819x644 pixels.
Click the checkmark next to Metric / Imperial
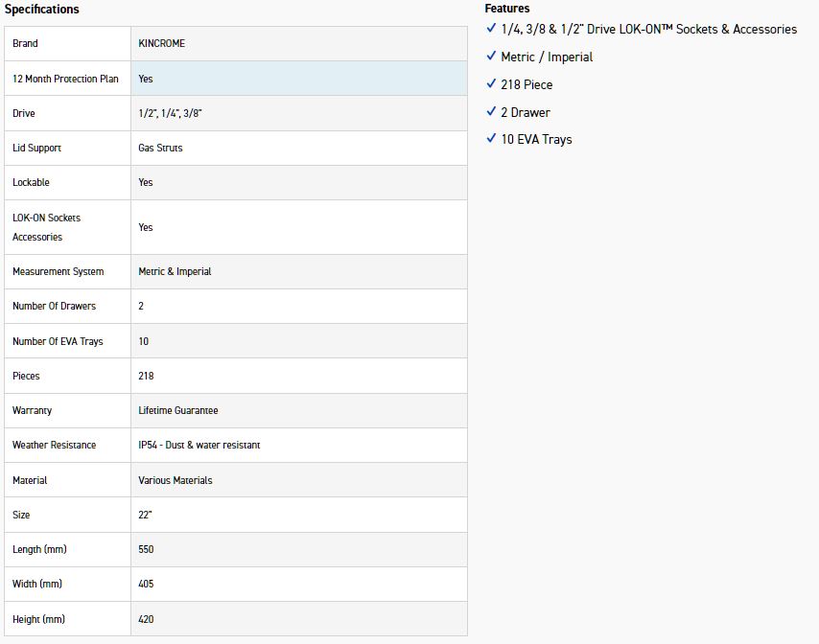491,57
